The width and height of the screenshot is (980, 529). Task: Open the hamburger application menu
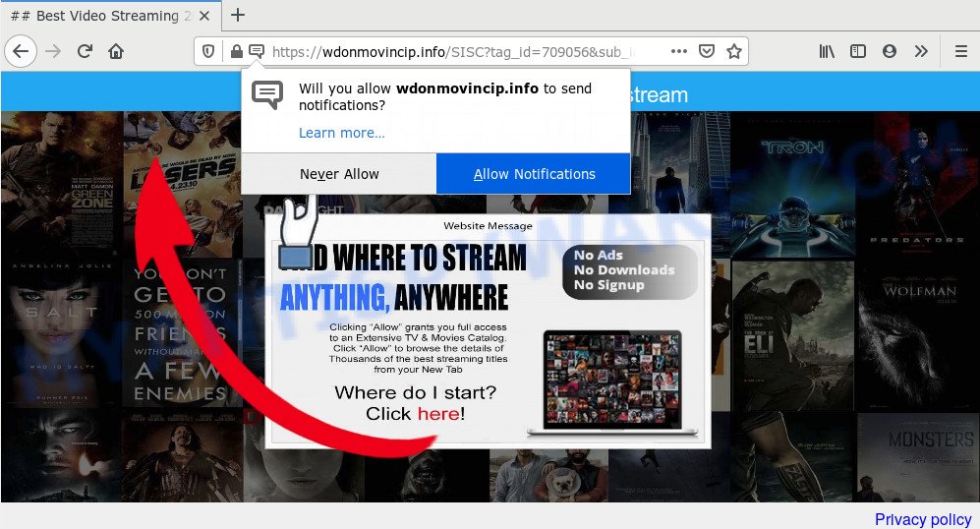pyautogui.click(x=960, y=51)
